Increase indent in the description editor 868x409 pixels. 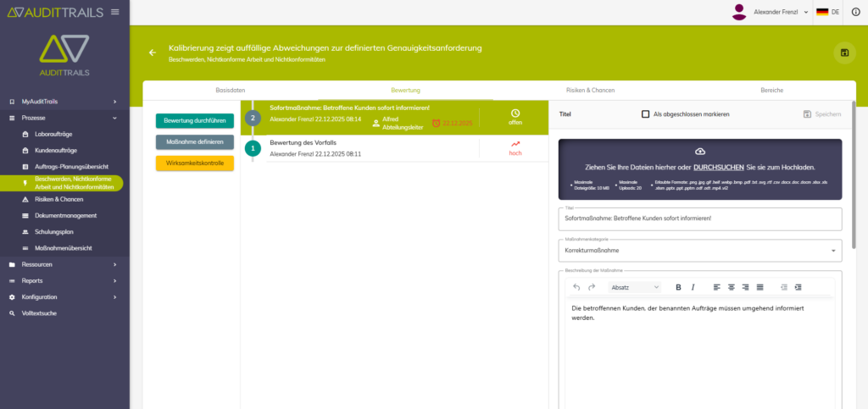point(798,287)
